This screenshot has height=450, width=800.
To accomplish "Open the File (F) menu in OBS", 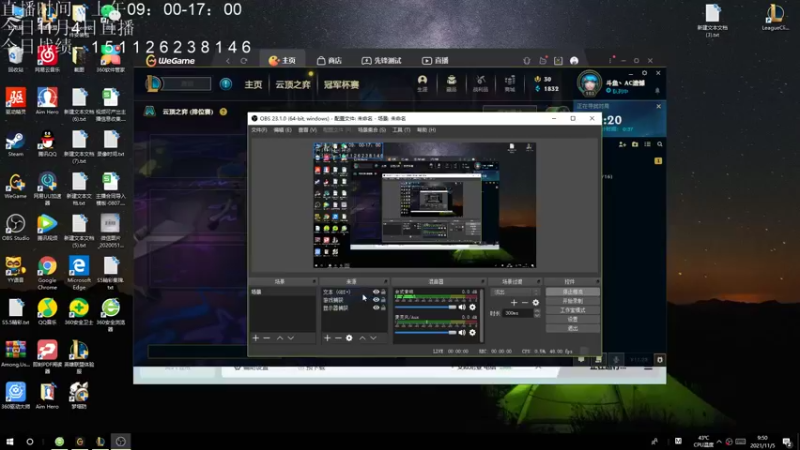I will tap(259, 130).
